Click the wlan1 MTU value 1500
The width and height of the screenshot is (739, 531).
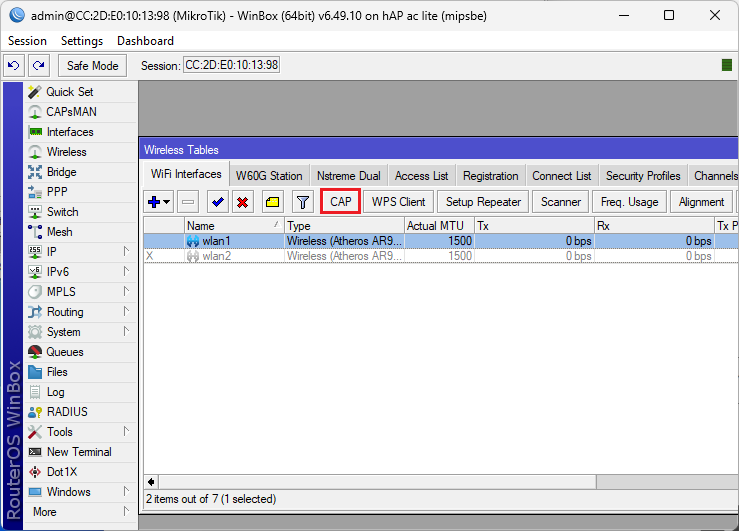pos(460,241)
